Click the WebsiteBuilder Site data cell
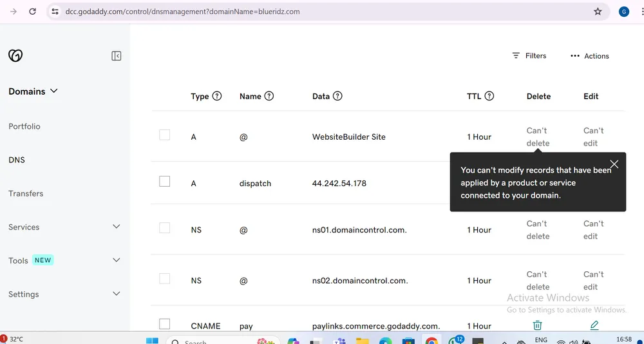644x344 pixels. tap(348, 137)
